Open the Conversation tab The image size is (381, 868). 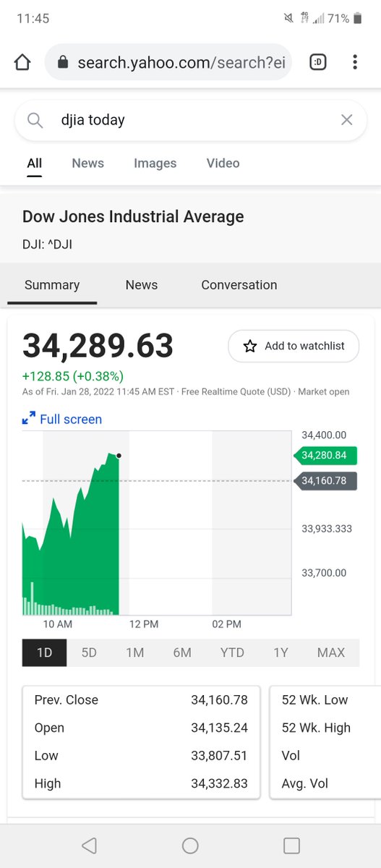pyautogui.click(x=239, y=285)
